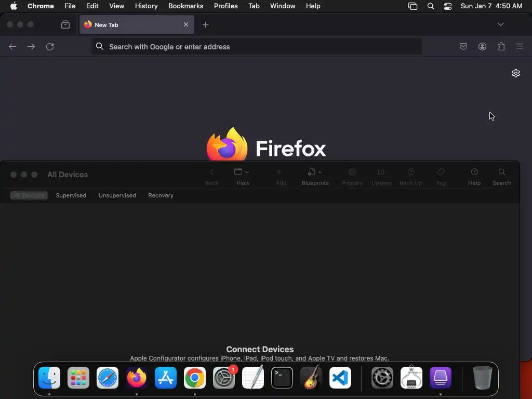Launch Safari from the Dock
This screenshot has height=399, width=532.
[x=108, y=378]
